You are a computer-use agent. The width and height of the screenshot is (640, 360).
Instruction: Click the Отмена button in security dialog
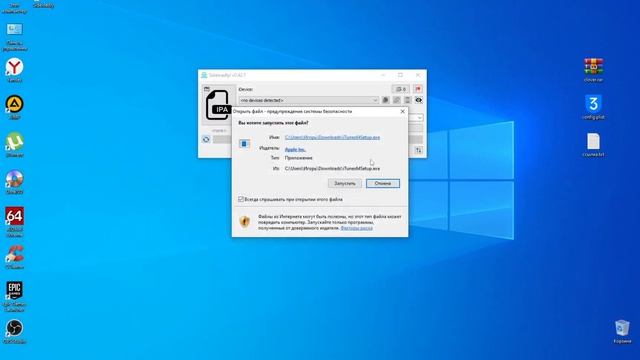pyautogui.click(x=383, y=183)
